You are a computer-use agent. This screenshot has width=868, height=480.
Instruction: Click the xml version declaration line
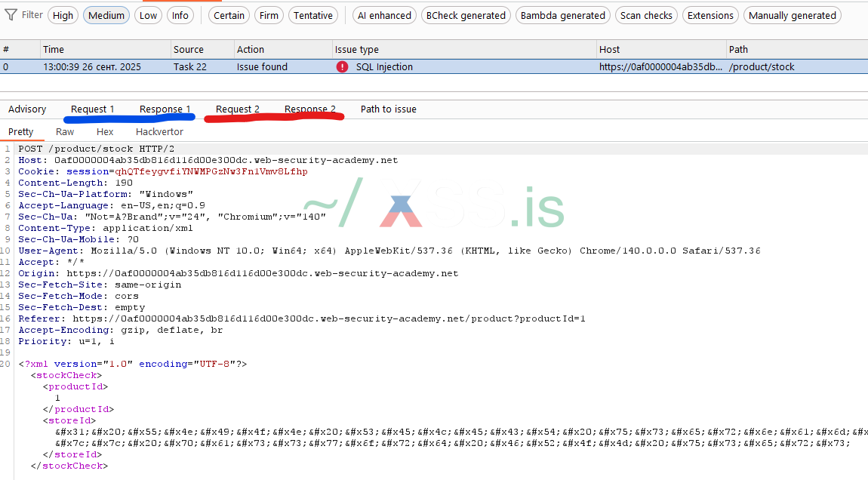[x=133, y=365]
